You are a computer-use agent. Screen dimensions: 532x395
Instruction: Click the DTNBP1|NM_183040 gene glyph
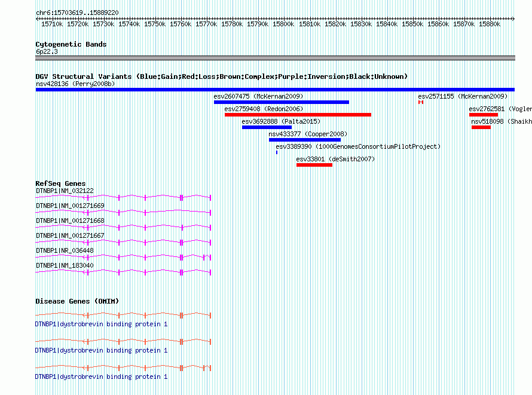(123, 272)
